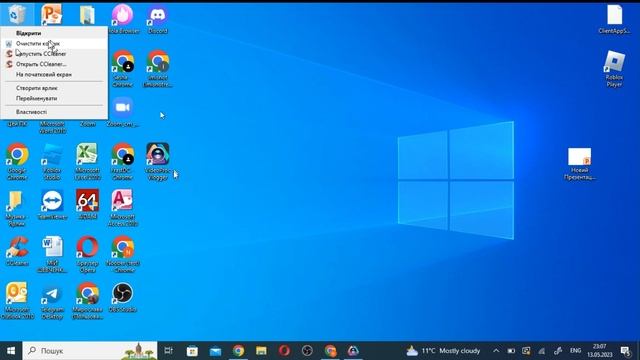Expand the hidden system tray icons chevron
640x360 pixels.
point(496,351)
